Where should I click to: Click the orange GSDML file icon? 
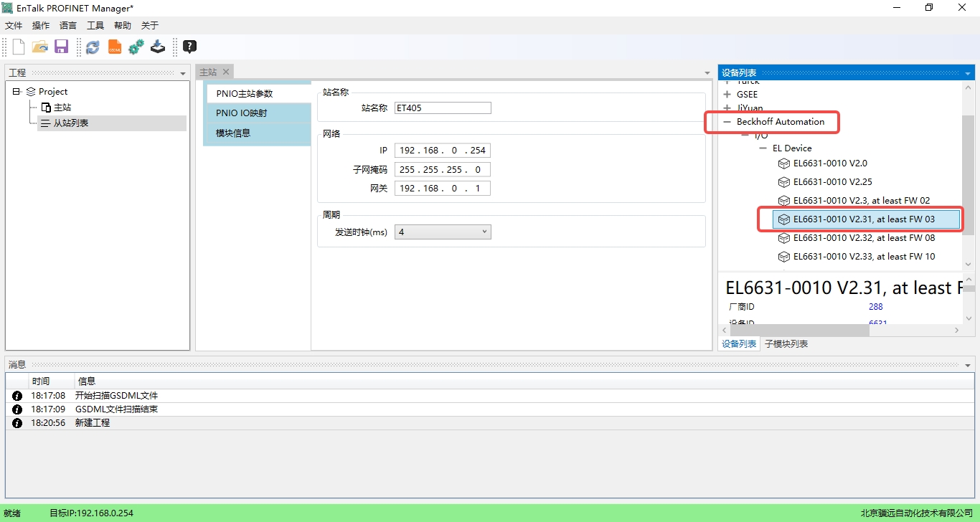point(114,47)
